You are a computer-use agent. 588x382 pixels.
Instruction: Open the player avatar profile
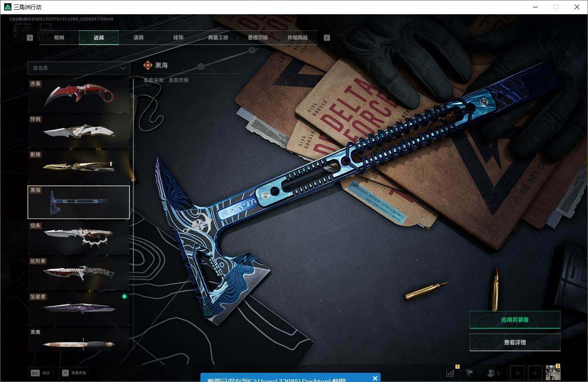click(553, 372)
